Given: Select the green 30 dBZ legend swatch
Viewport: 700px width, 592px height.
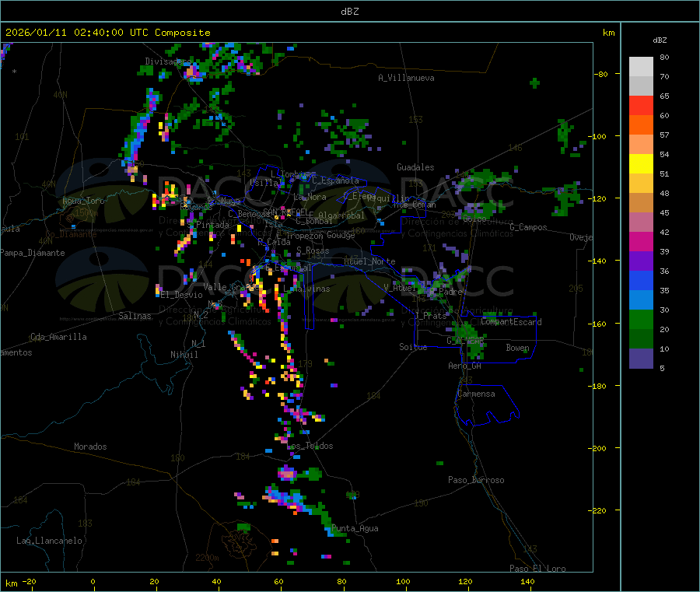Looking at the screenshot, I should (x=641, y=319).
